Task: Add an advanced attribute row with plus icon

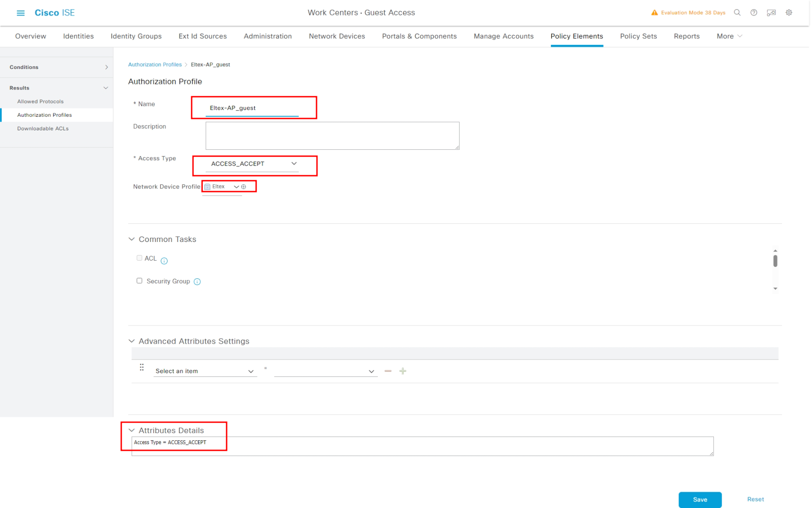Action: 403,371
